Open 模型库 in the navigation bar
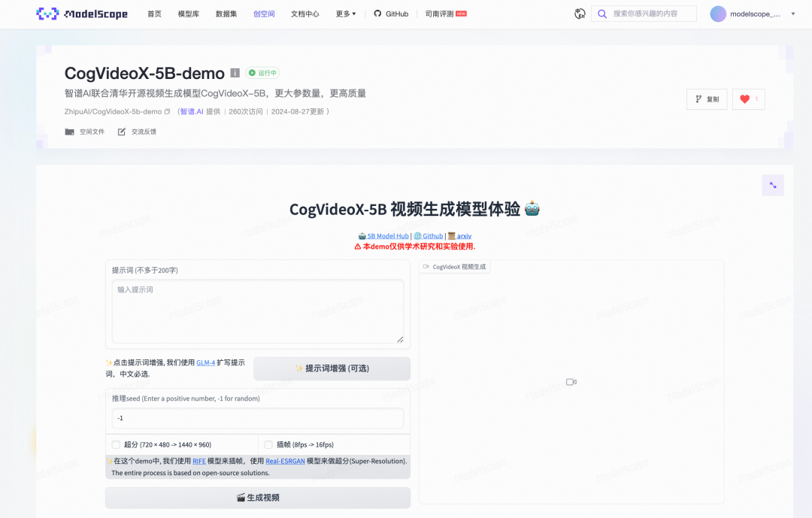Viewport: 812px width, 518px height. click(x=189, y=14)
